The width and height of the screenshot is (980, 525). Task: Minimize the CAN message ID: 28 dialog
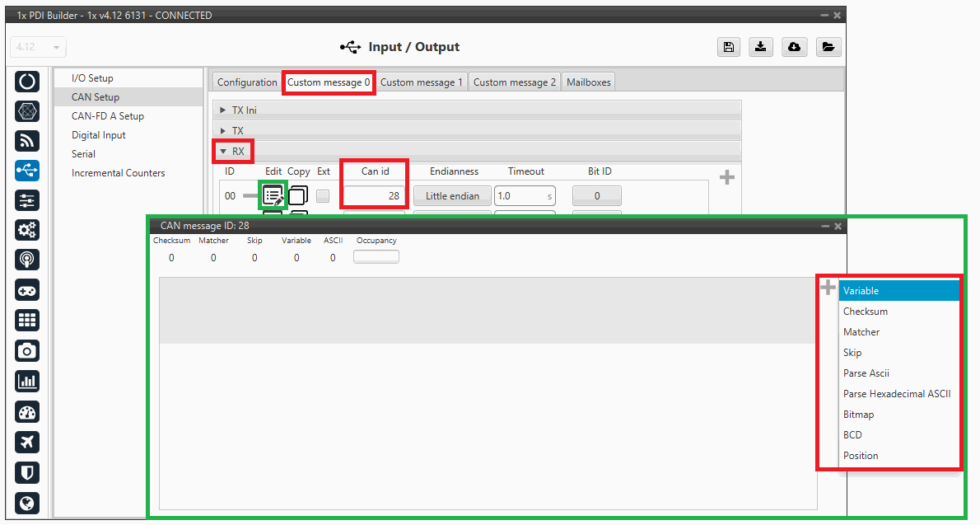tap(826, 226)
